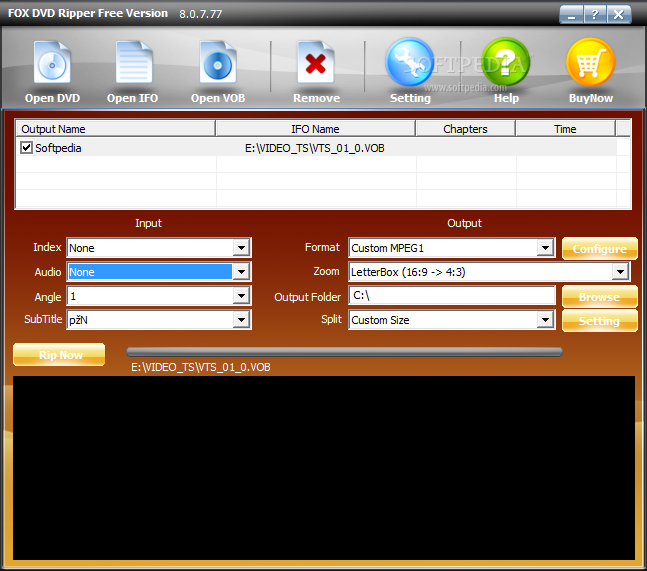Image resolution: width=647 pixels, height=571 pixels.
Task: Click the Remove red X icon
Action: (316, 63)
